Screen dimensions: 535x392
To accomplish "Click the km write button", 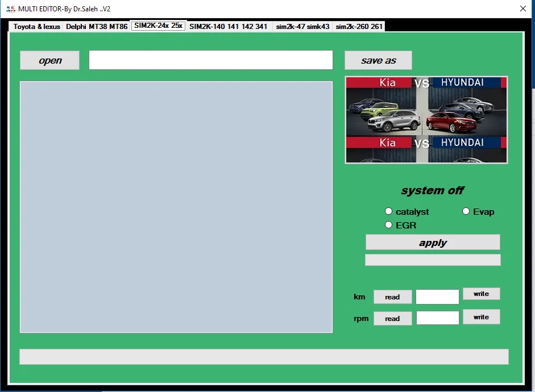I will click(x=482, y=294).
